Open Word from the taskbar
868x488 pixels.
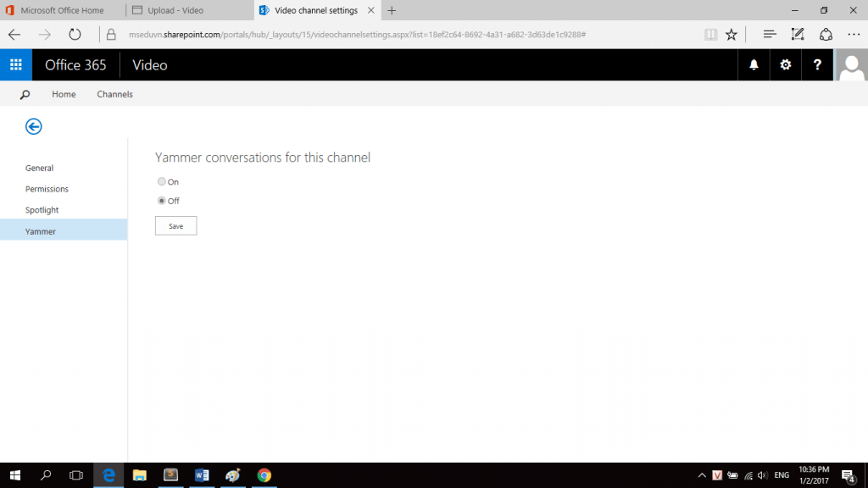coord(202,475)
